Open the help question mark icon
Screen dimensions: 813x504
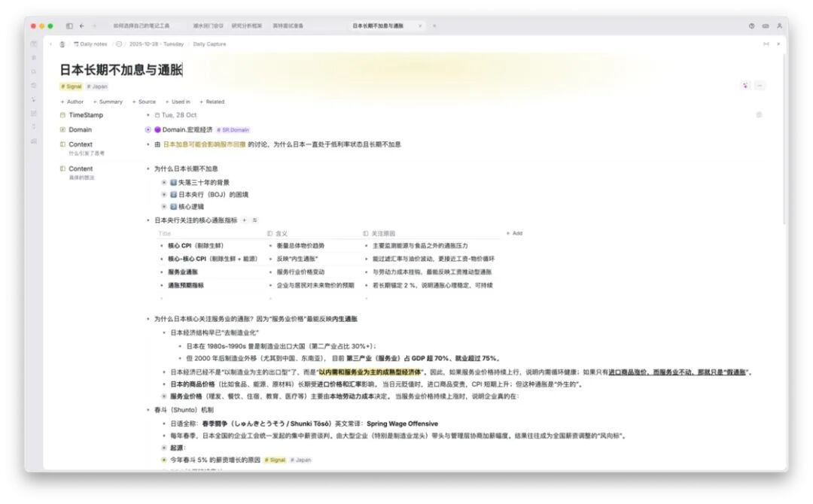751,26
